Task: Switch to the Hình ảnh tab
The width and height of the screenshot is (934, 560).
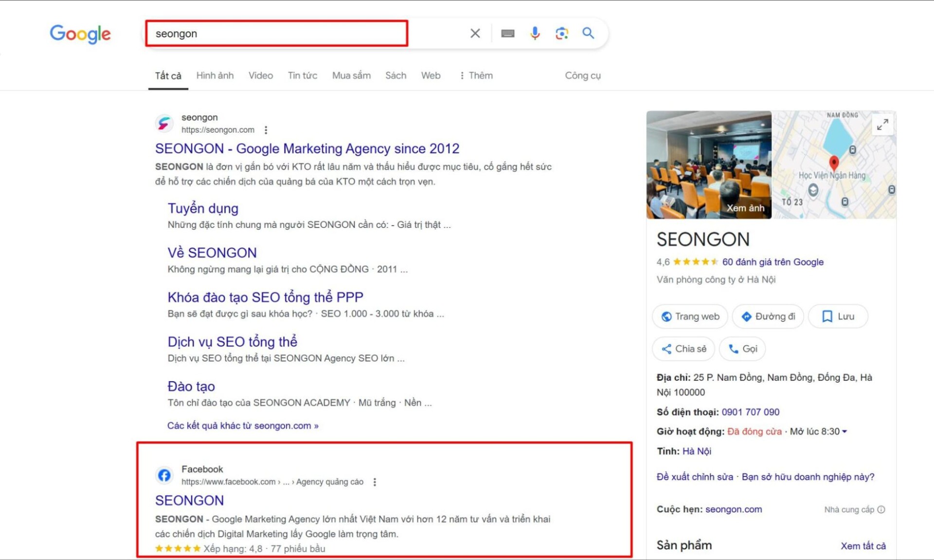Action: (x=215, y=75)
